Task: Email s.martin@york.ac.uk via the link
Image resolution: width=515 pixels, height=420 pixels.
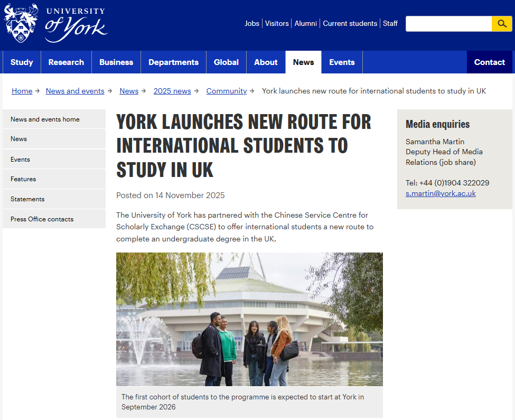Action: click(441, 193)
